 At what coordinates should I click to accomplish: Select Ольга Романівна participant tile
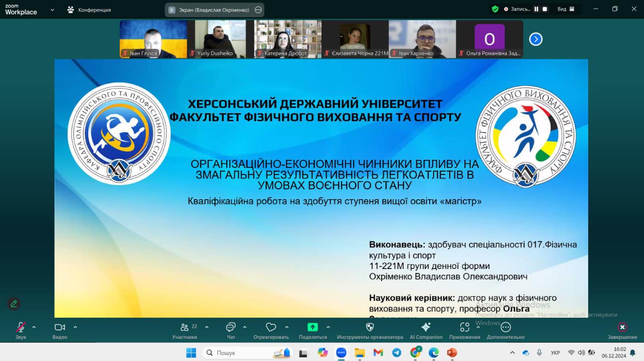490,39
